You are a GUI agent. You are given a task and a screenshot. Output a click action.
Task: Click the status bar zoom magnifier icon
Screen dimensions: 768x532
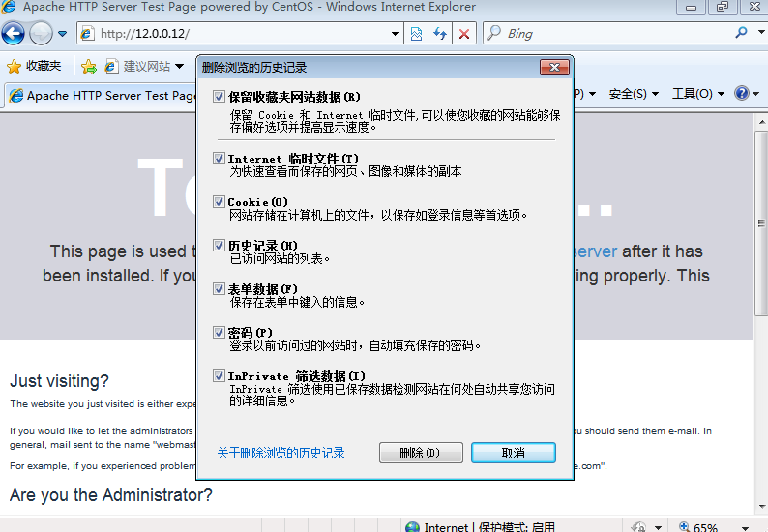[x=684, y=527]
